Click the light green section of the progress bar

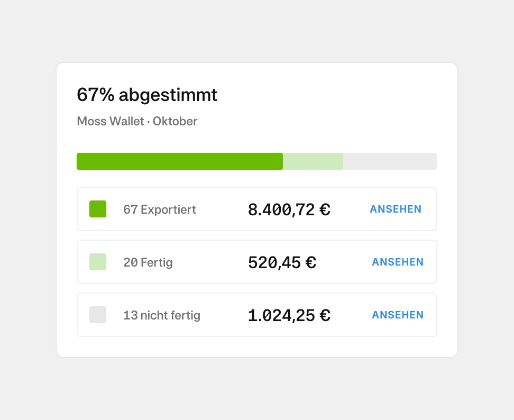[313, 161]
